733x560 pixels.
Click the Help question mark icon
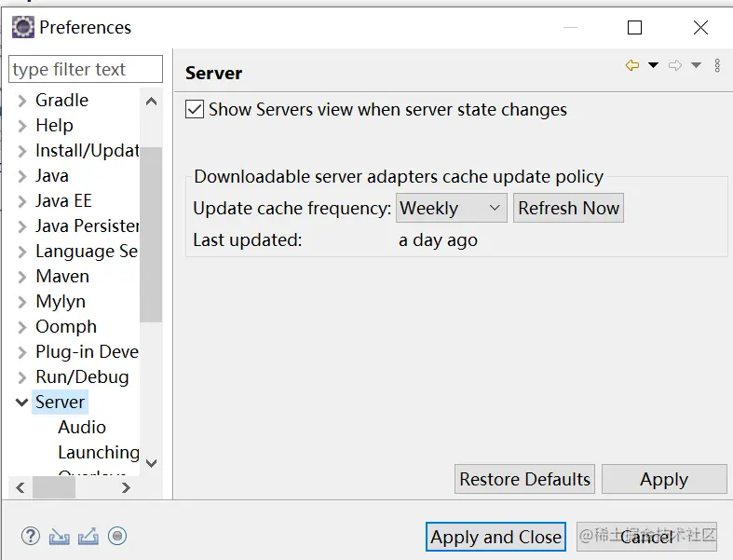[31, 536]
